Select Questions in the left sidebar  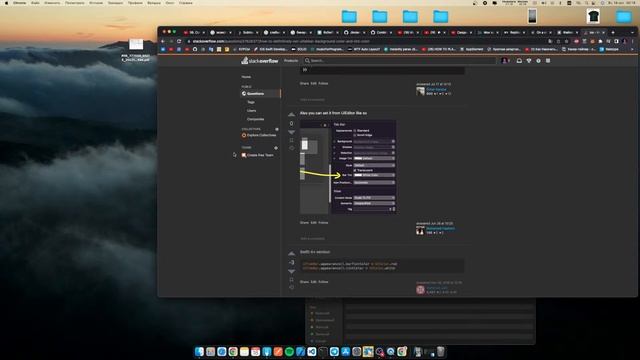(x=260, y=93)
